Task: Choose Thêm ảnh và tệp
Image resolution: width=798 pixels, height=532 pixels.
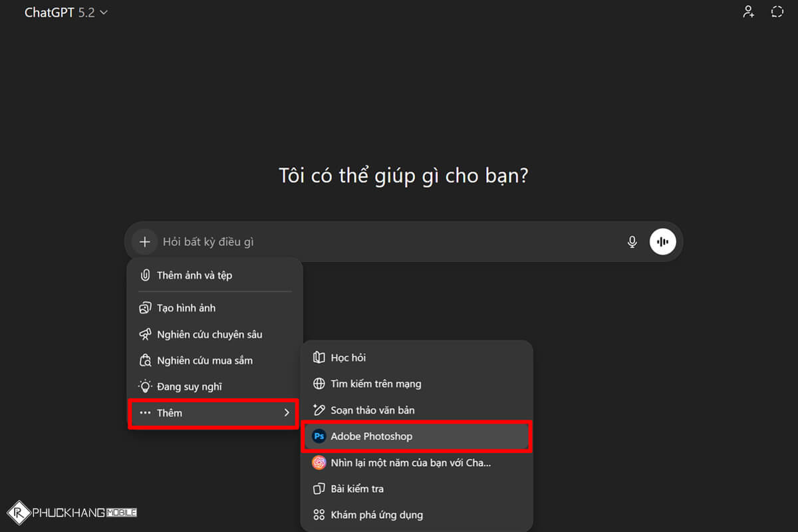Action: (x=193, y=275)
